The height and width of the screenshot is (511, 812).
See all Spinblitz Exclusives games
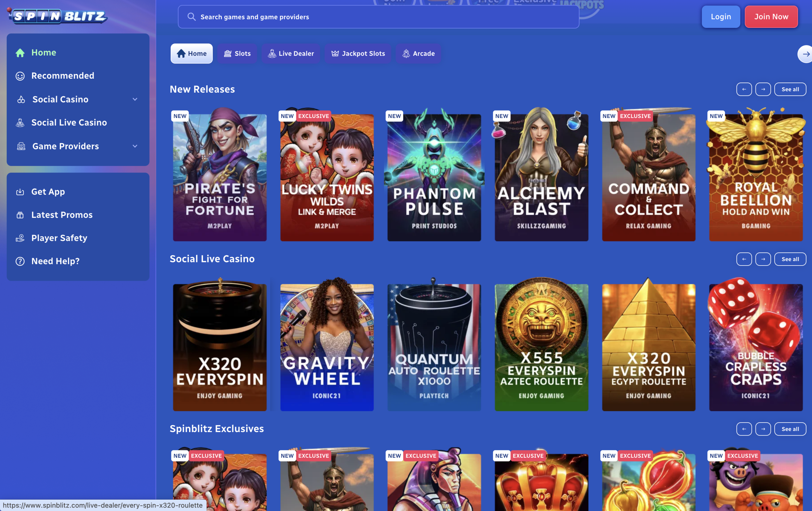point(790,429)
